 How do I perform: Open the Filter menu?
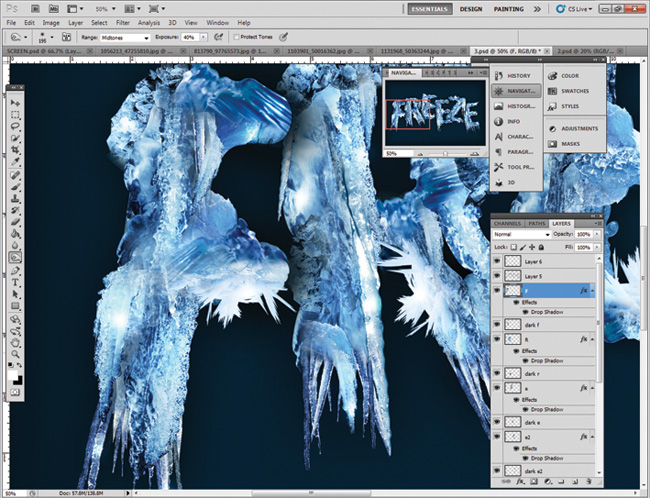(123, 20)
